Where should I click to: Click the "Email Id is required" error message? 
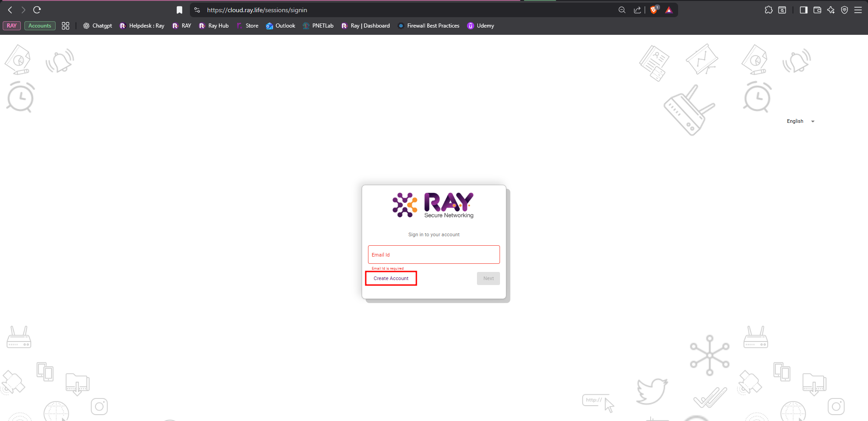[387, 268]
